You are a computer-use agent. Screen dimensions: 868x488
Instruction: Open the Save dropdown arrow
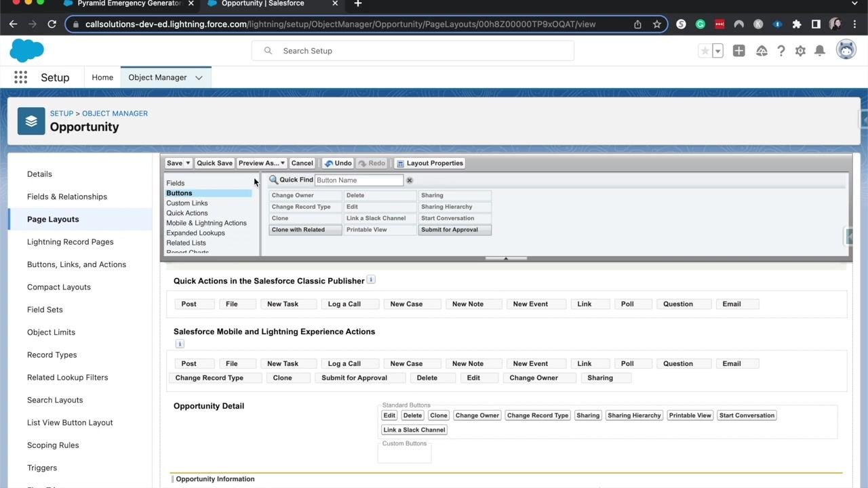(x=188, y=163)
